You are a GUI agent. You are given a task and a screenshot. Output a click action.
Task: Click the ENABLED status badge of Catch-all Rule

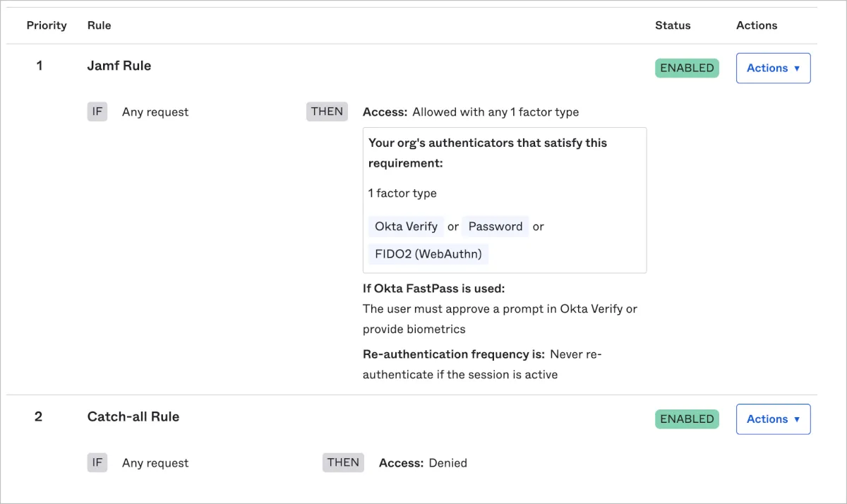pyautogui.click(x=687, y=419)
